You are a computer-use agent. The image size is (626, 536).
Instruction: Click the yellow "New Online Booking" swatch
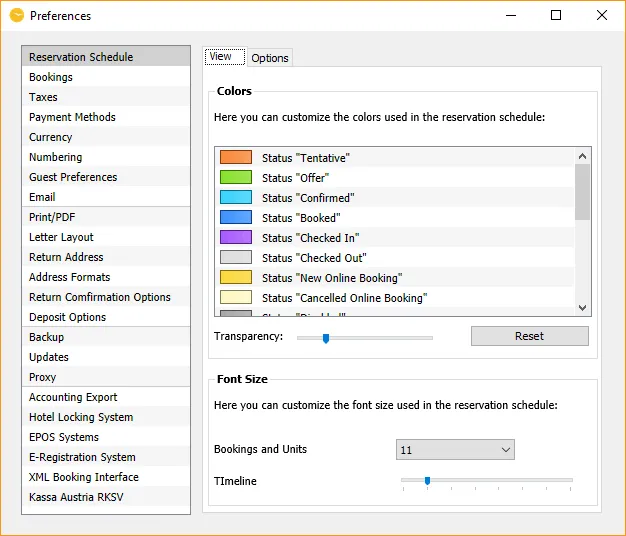click(236, 277)
